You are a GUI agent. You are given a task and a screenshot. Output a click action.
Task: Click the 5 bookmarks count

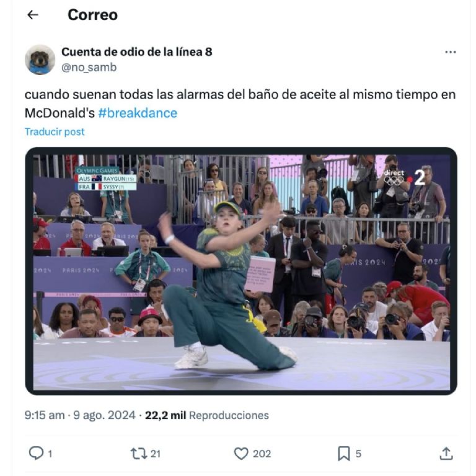pyautogui.click(x=358, y=454)
